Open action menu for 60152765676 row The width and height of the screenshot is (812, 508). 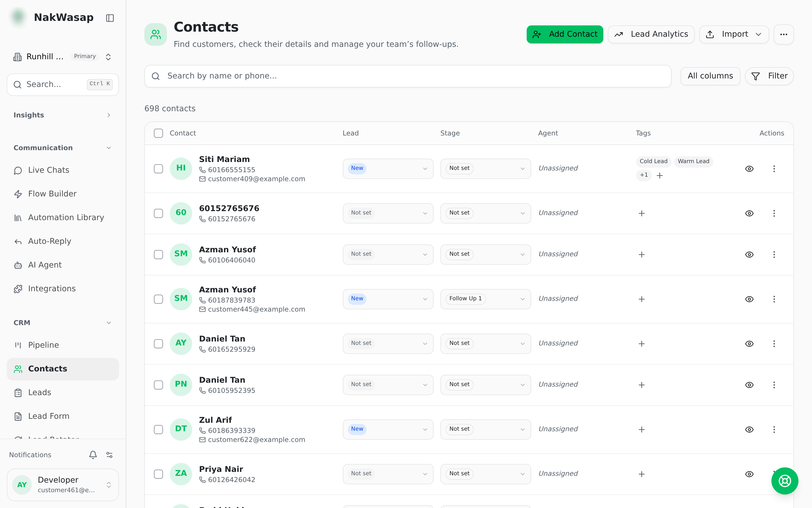click(774, 213)
